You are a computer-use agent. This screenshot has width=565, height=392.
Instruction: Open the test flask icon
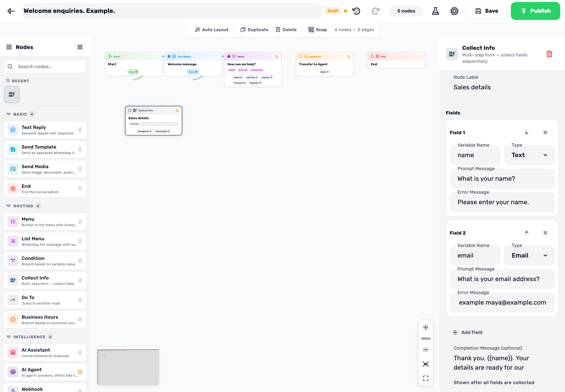point(436,11)
